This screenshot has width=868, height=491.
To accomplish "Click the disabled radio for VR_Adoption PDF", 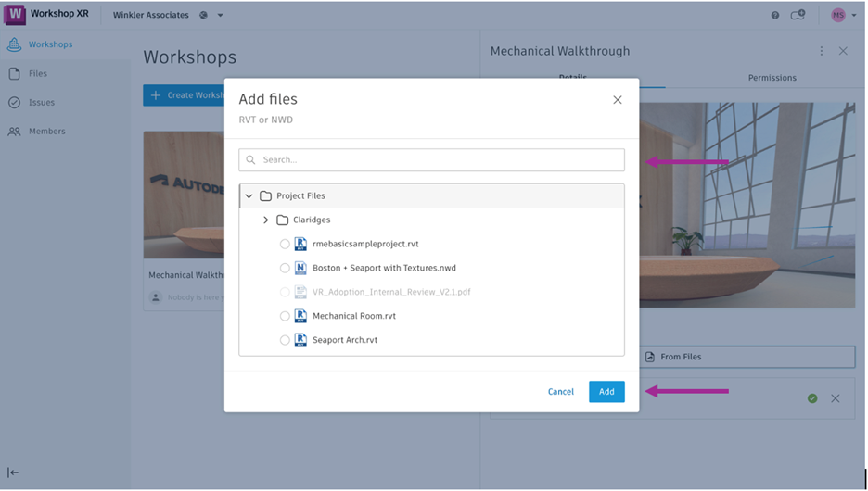I will 285,292.
